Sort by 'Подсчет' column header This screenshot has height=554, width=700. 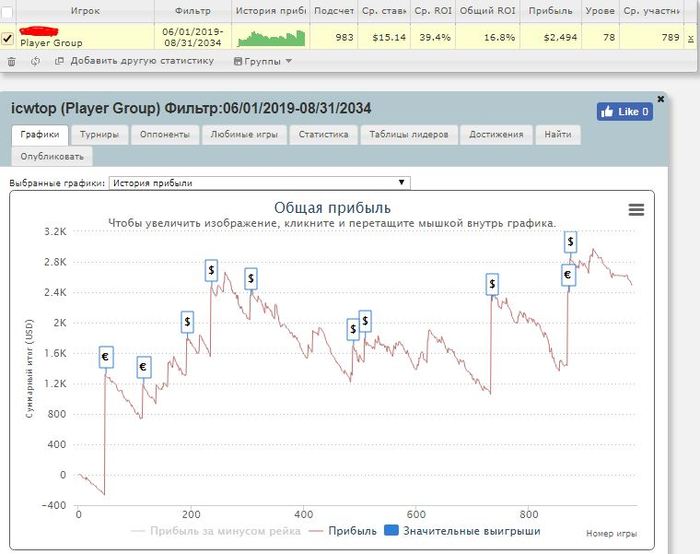pyautogui.click(x=334, y=11)
